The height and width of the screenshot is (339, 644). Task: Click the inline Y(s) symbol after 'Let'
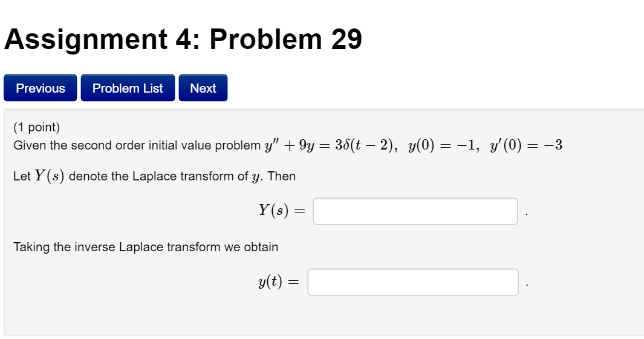click(x=50, y=176)
